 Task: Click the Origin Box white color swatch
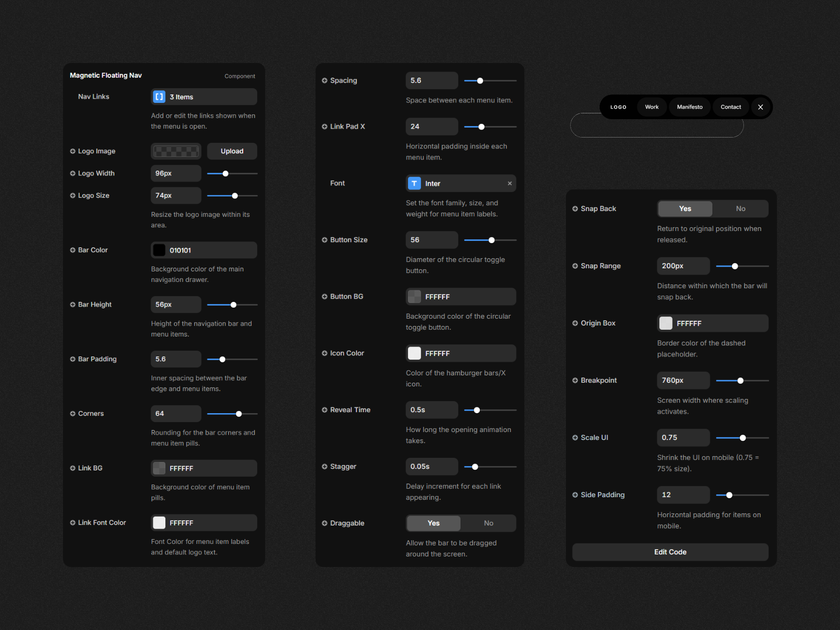pos(666,323)
